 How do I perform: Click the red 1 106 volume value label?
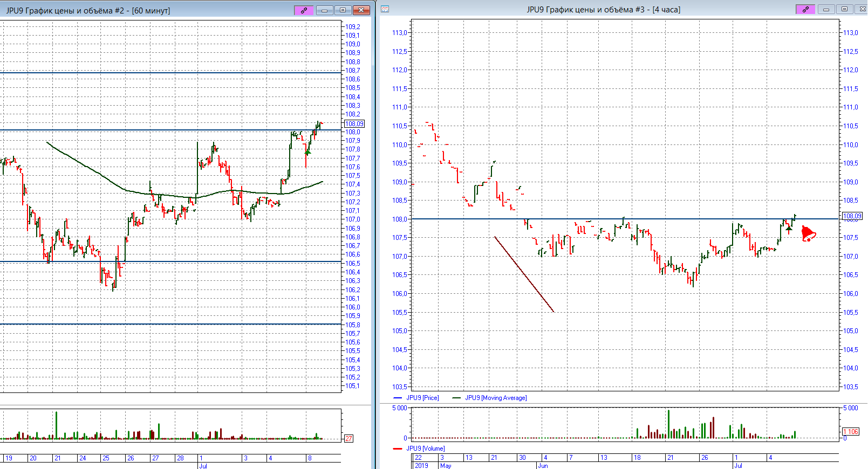tap(850, 432)
